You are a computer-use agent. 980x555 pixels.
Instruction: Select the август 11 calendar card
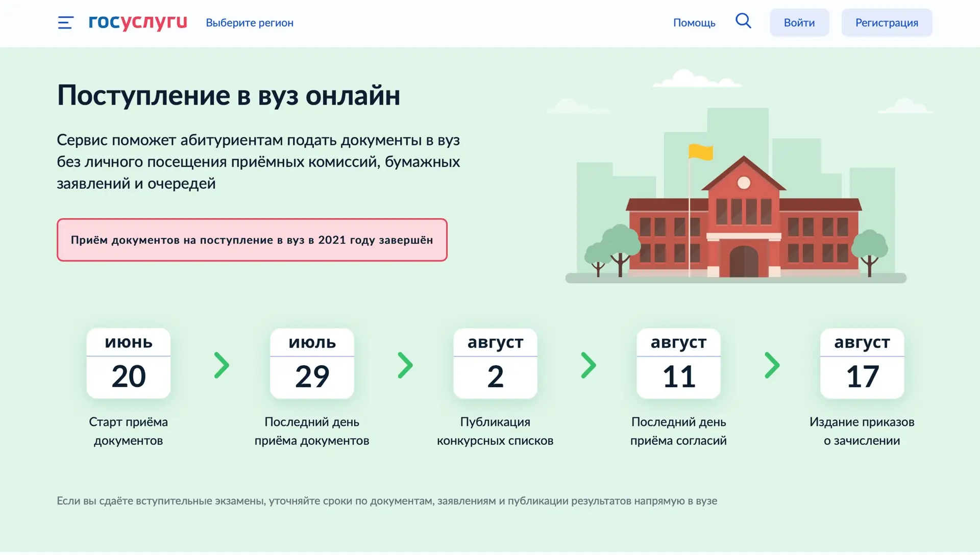[x=678, y=363]
